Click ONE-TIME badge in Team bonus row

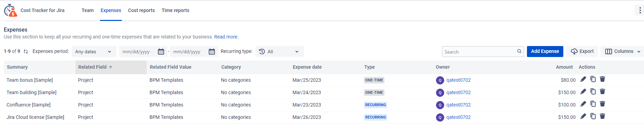coord(374,80)
